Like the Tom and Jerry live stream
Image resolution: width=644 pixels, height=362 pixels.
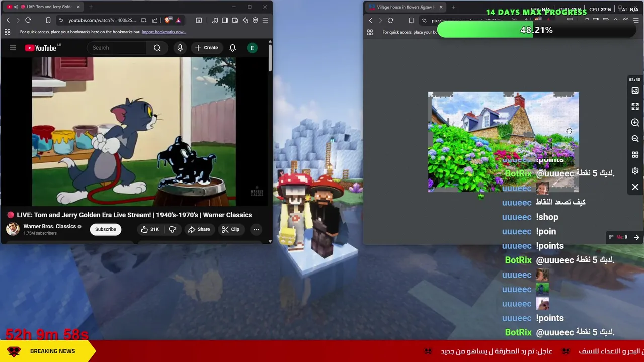tap(149, 229)
